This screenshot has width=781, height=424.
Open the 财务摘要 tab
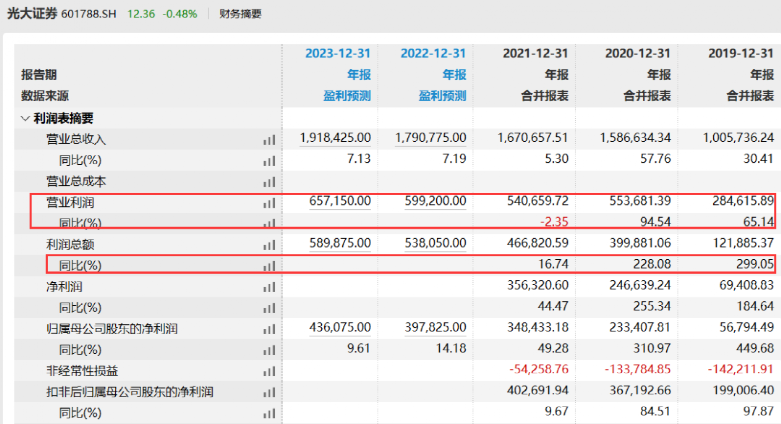coord(240,14)
